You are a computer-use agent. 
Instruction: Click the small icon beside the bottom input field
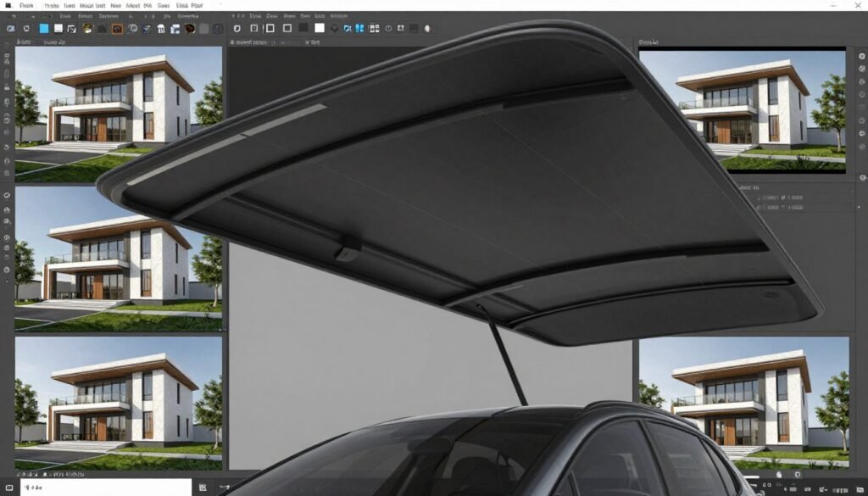click(x=203, y=488)
